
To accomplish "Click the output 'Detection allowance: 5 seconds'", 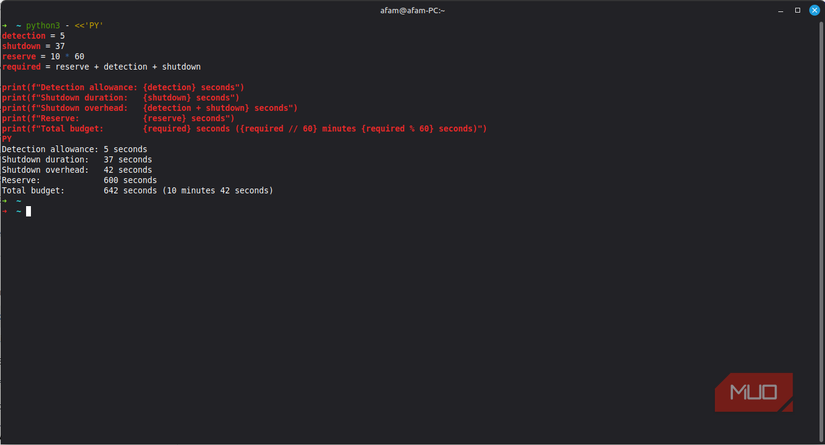I will 74,149.
